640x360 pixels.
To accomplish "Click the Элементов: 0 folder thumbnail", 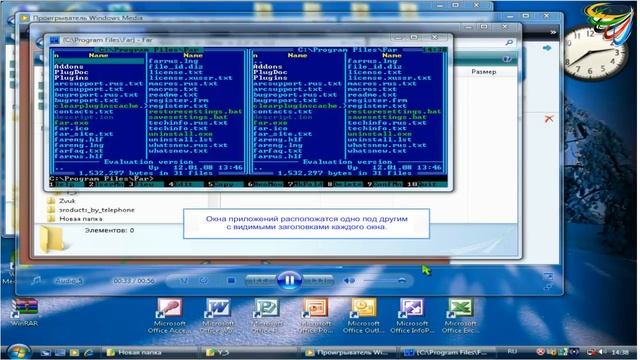I will click(53, 239).
